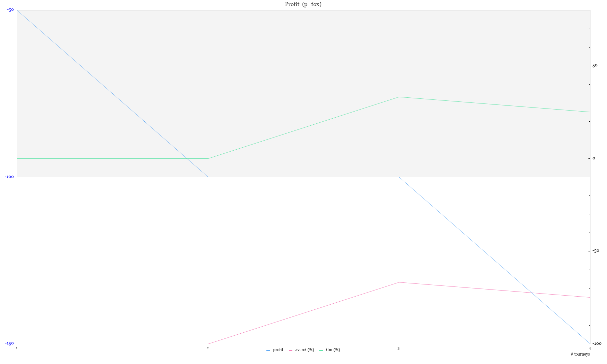Select x-axis tick label 3
The width and height of the screenshot is (607, 364).
click(399, 348)
